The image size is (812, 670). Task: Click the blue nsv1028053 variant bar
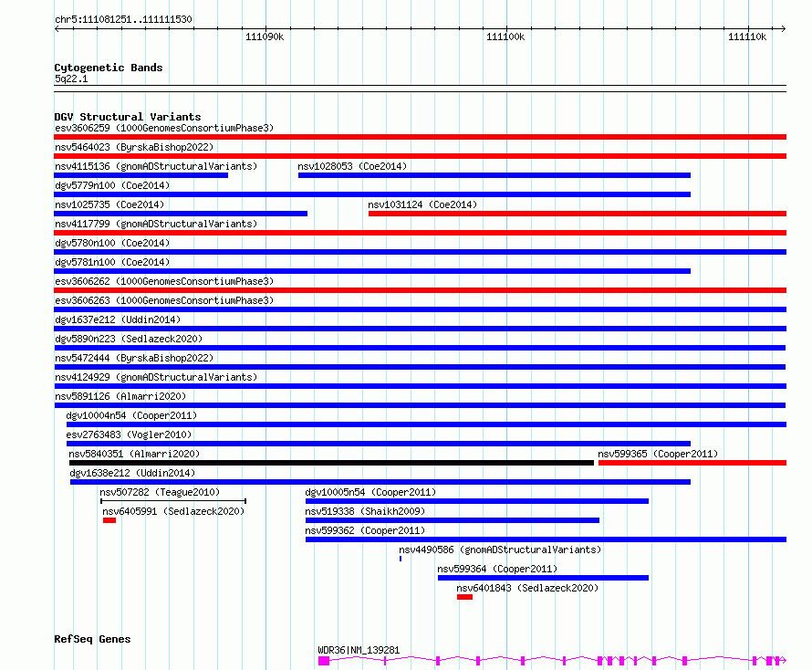(494, 175)
